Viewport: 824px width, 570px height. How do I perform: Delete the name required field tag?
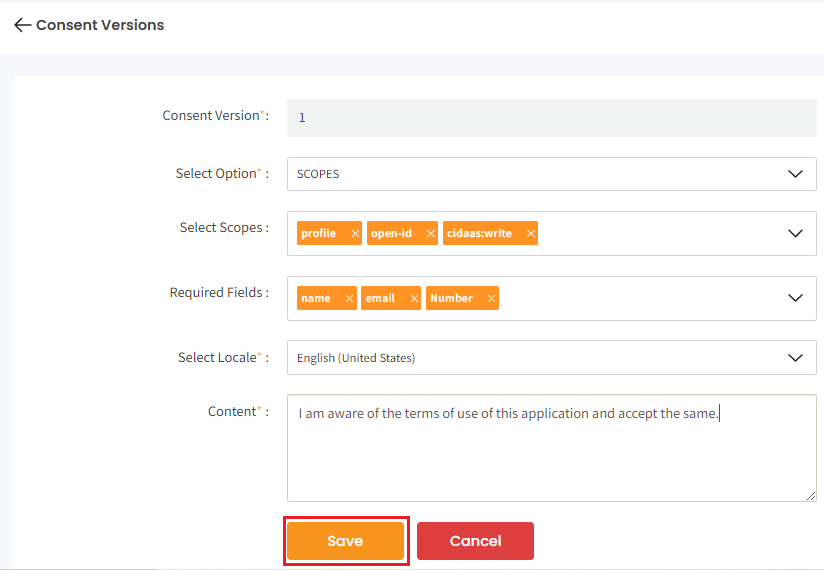(x=349, y=299)
